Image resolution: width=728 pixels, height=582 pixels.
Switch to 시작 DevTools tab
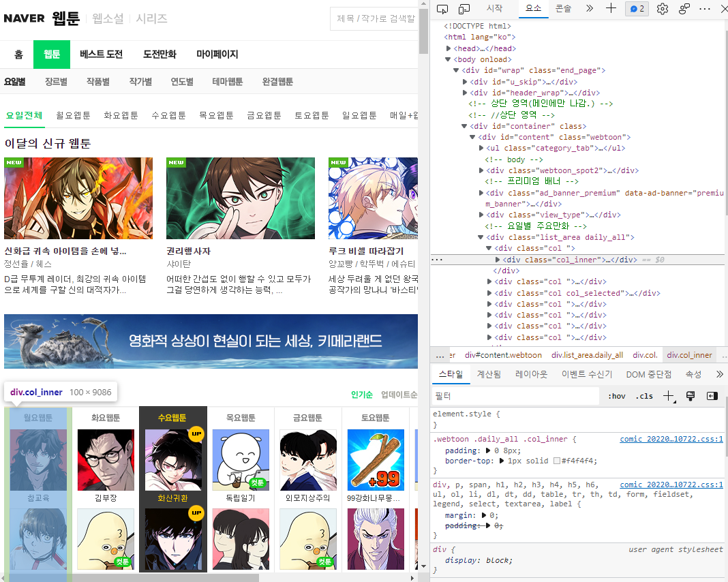click(494, 8)
